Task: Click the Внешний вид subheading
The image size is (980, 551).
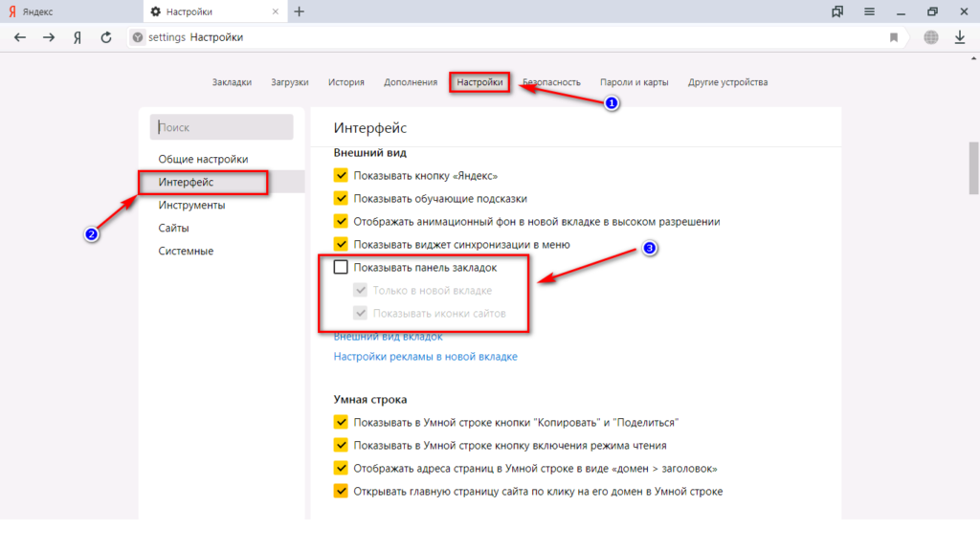Action: click(x=370, y=152)
